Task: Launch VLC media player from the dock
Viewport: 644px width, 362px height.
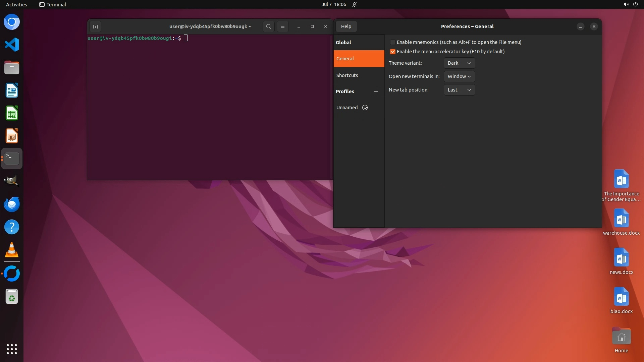Action: tap(12, 250)
